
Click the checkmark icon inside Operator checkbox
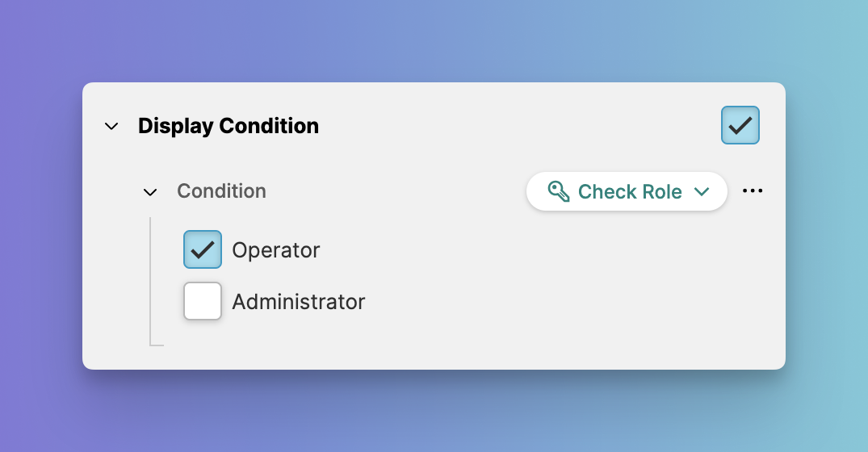tap(203, 250)
